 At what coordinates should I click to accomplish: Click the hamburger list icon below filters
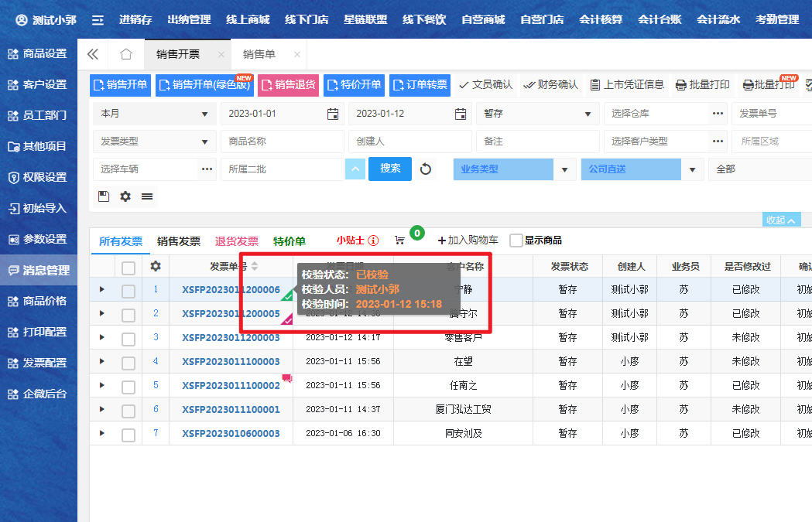coord(147,196)
